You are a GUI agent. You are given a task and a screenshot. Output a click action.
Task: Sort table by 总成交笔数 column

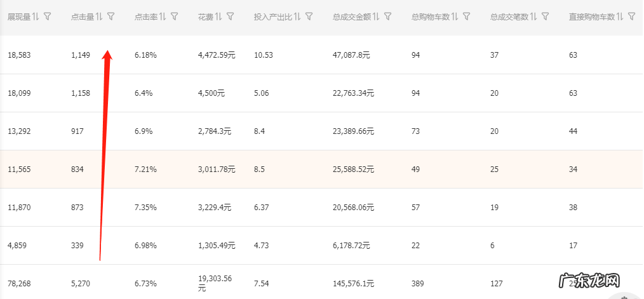pos(534,17)
